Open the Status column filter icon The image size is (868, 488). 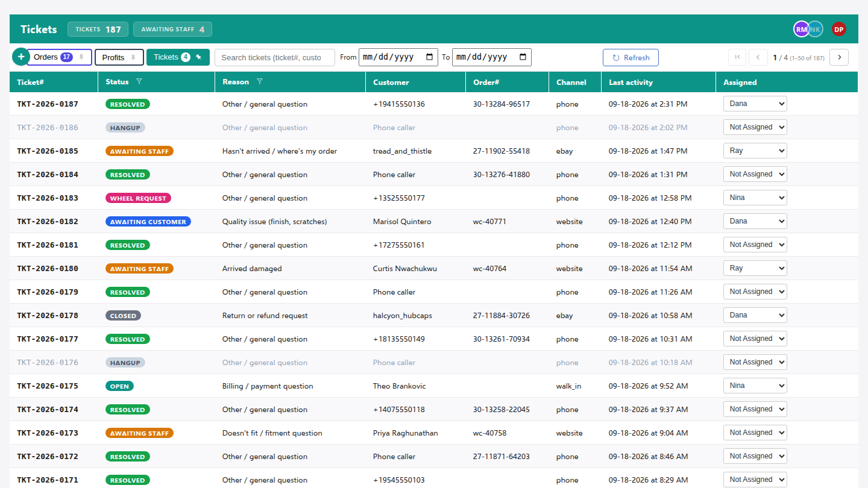coord(139,81)
